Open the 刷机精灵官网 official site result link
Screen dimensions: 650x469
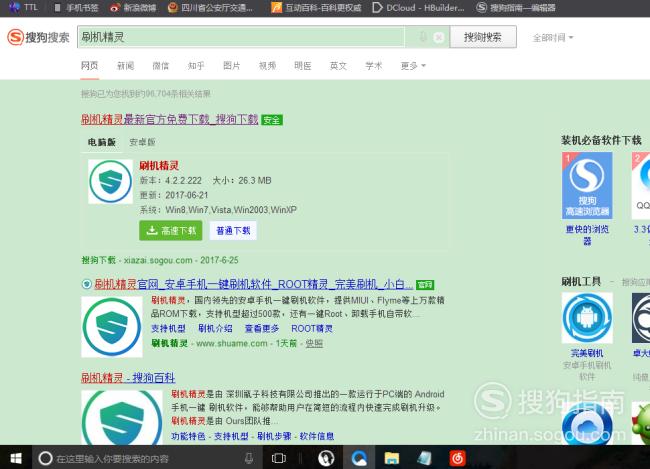(x=254, y=284)
